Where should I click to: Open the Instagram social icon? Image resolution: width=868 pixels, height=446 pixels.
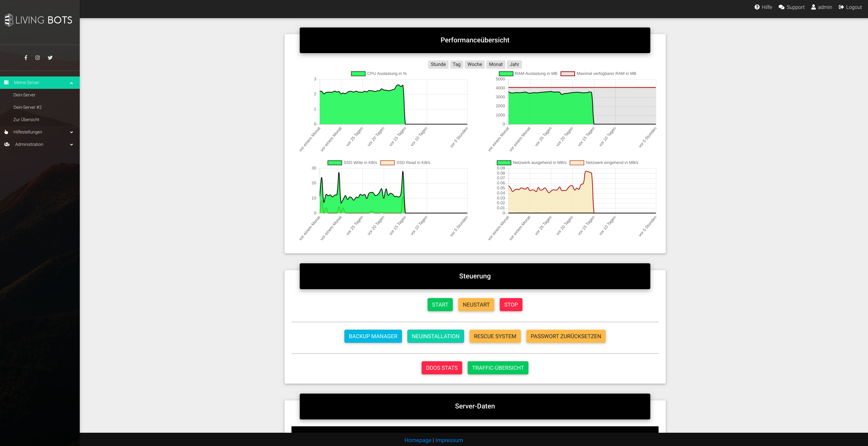click(x=38, y=57)
